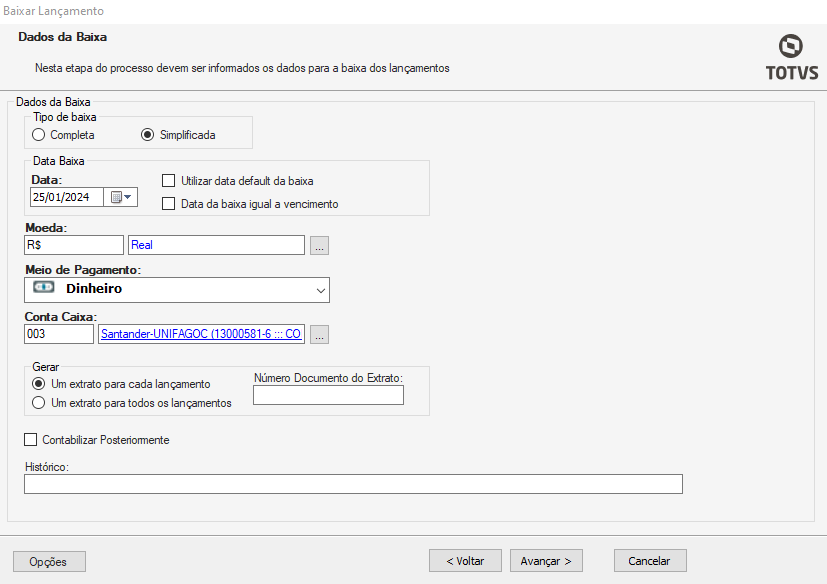
Task: Focus the Número Documento do Extrato field
Action: click(x=328, y=395)
